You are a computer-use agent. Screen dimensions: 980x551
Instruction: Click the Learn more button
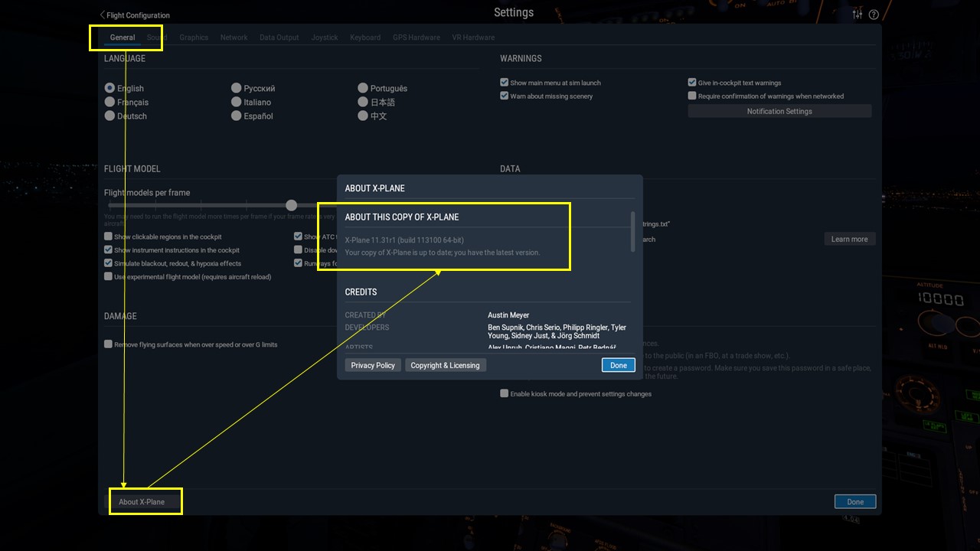[x=850, y=239]
